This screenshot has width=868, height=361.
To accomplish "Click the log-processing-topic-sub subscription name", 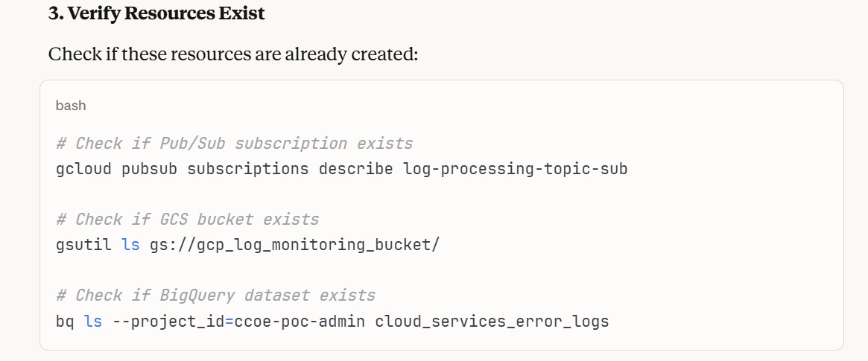I will tap(516, 169).
